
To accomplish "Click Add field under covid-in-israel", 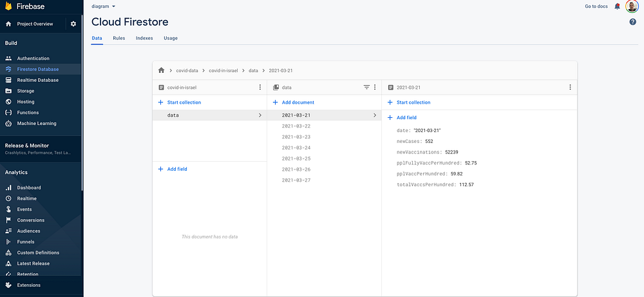I will click(x=173, y=169).
